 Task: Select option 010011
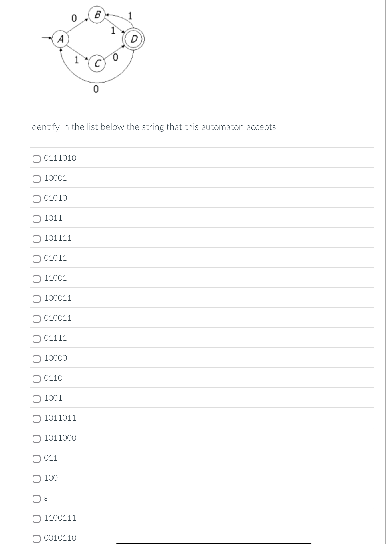(x=36, y=319)
